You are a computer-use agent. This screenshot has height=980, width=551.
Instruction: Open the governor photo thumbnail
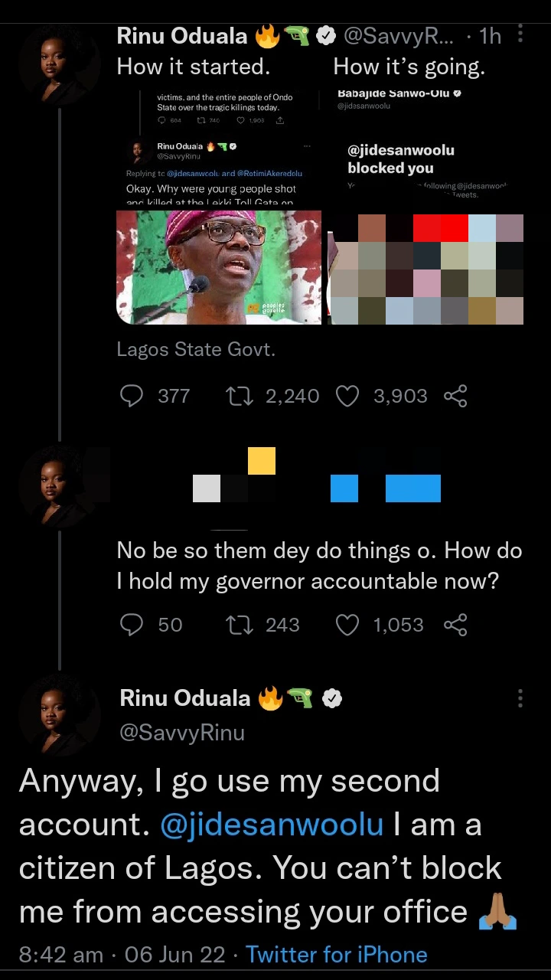[x=219, y=267]
